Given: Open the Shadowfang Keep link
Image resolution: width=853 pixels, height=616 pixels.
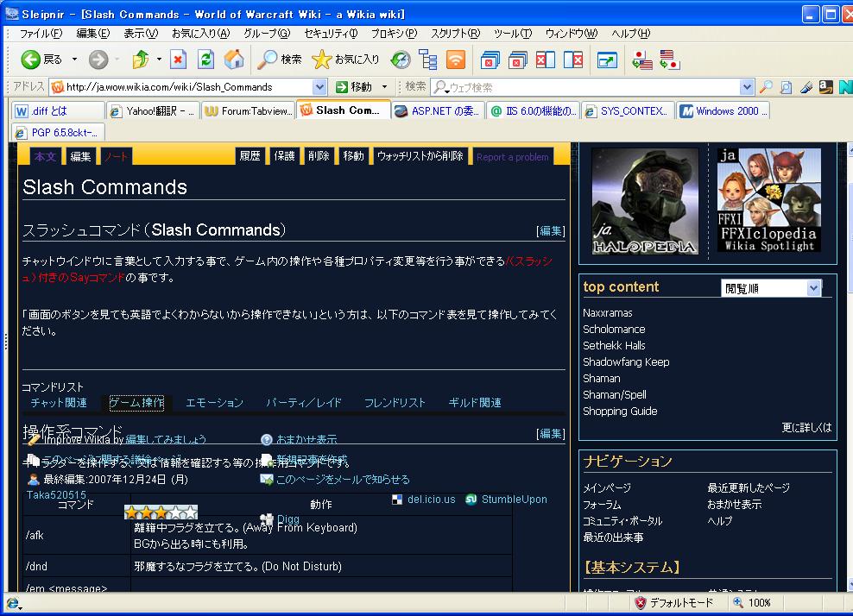Looking at the screenshot, I should tap(626, 362).
